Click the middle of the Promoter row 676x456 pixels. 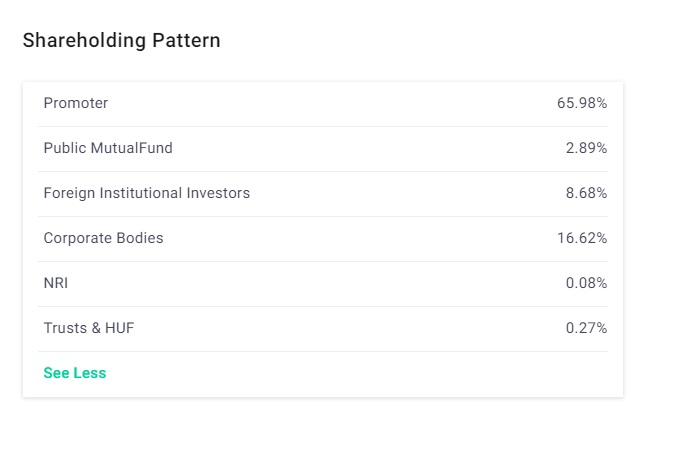[x=323, y=103]
